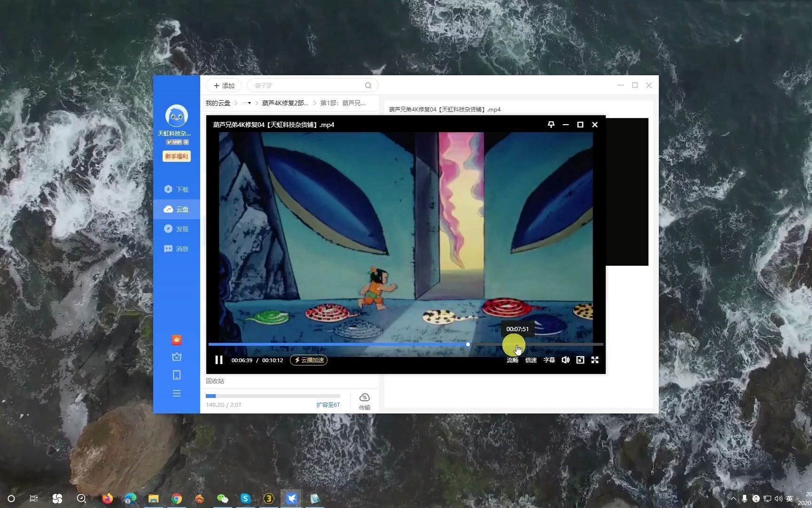Open the user avatar profile

click(177, 116)
